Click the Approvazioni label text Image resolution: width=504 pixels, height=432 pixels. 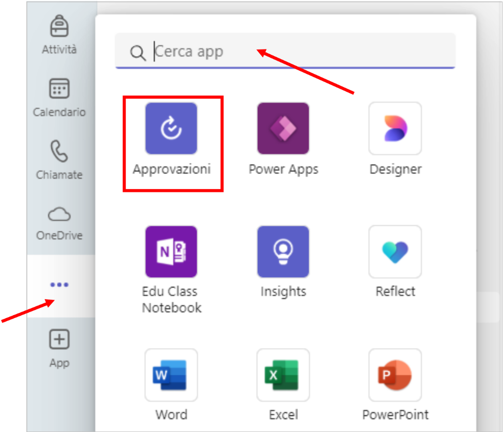pos(171,170)
